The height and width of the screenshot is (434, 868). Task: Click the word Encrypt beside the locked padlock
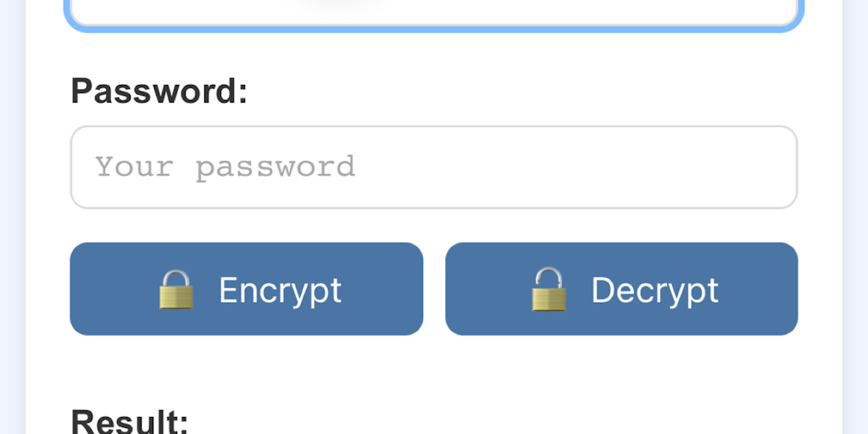[280, 290]
